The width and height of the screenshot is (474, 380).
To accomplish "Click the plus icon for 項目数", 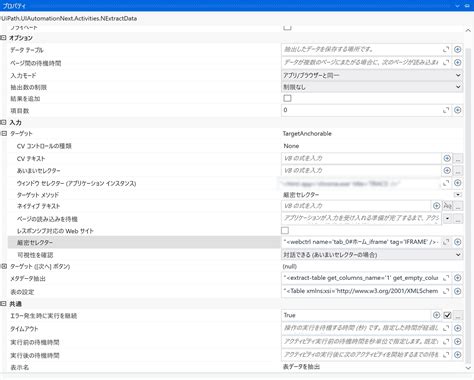I will pyautogui.click(x=457, y=110).
